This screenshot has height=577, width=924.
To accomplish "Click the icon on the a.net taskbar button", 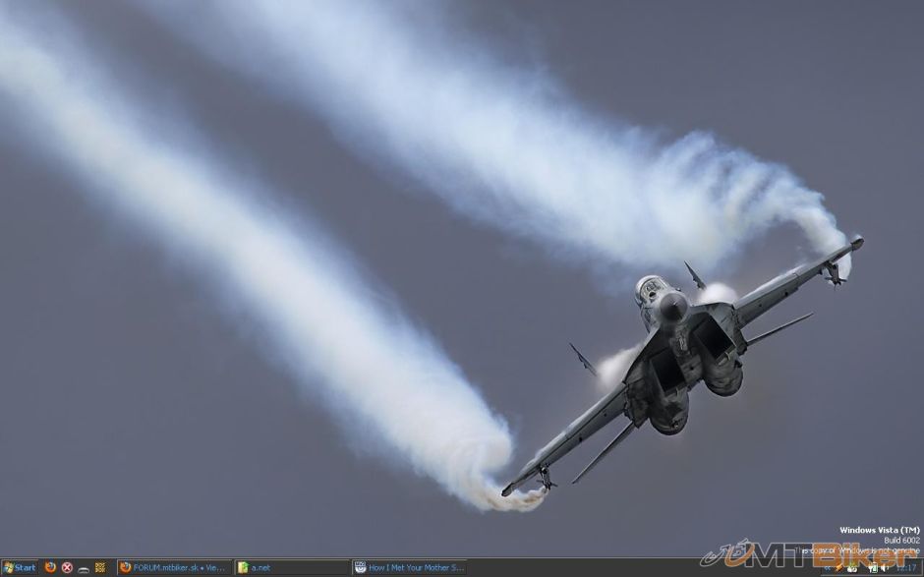I will [x=243, y=567].
